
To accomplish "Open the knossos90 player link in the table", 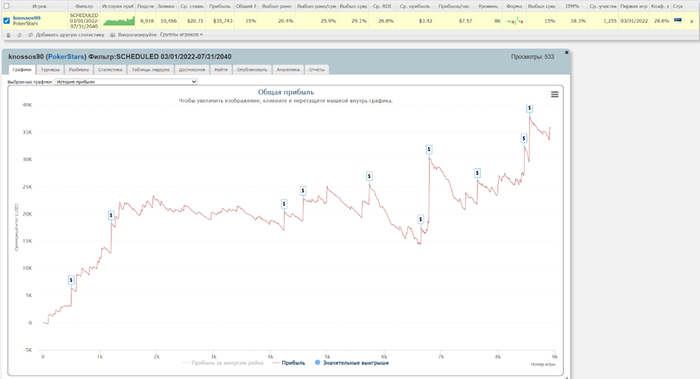I will point(26,18).
